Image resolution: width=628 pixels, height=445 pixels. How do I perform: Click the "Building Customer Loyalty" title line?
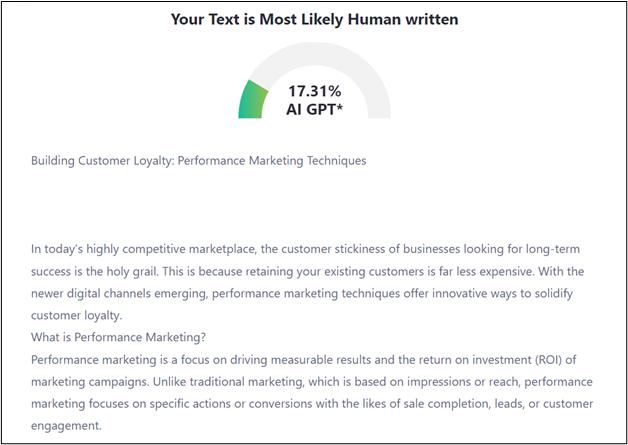pos(198,160)
